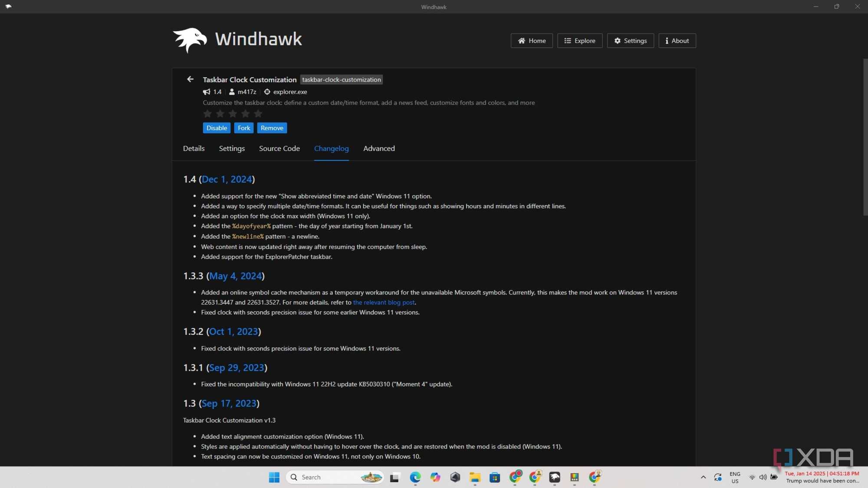
Task: Open the May 4, 2024 release link
Action: coord(236,276)
